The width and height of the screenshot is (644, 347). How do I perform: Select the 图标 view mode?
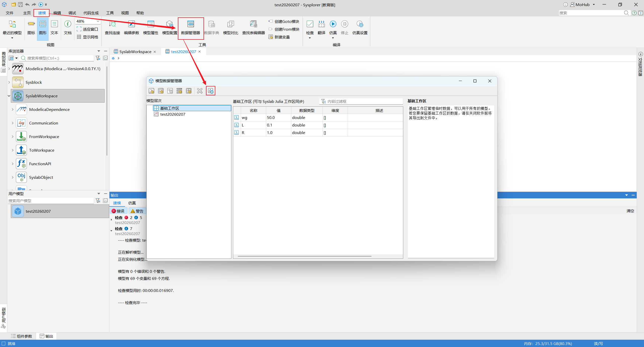point(31,28)
